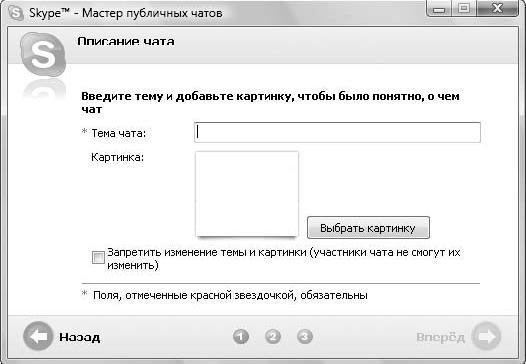Click the large Skype logo in header
The height and width of the screenshot is (364, 526).
pyautogui.click(x=43, y=54)
